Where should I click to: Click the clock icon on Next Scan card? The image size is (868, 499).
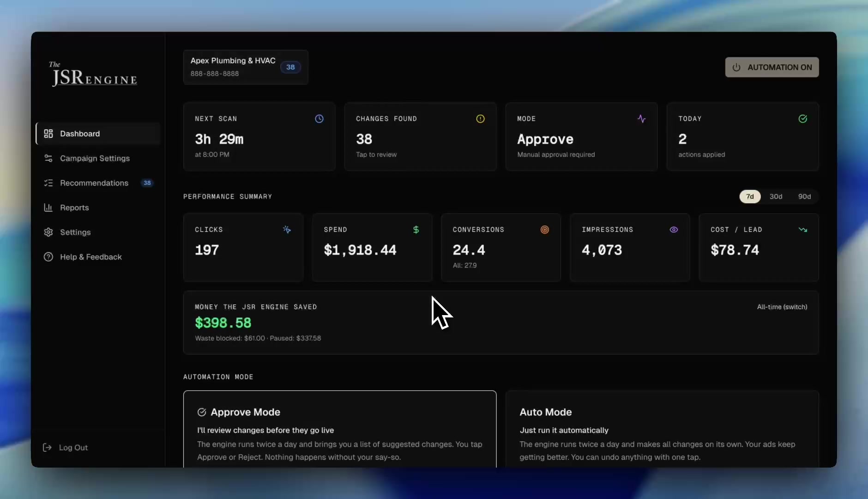click(x=319, y=119)
